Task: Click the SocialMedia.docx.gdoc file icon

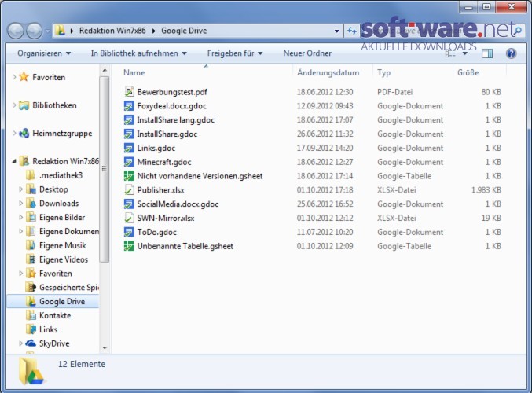Action: pyautogui.click(x=129, y=204)
